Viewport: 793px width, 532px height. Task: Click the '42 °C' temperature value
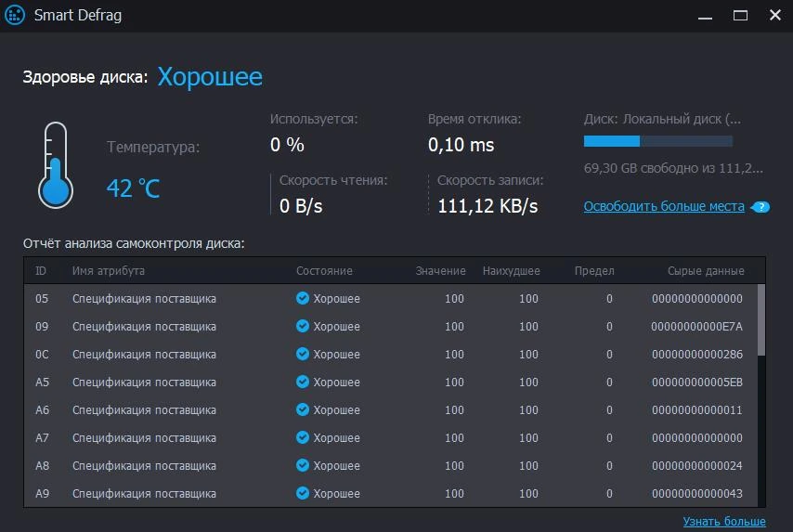tap(134, 188)
